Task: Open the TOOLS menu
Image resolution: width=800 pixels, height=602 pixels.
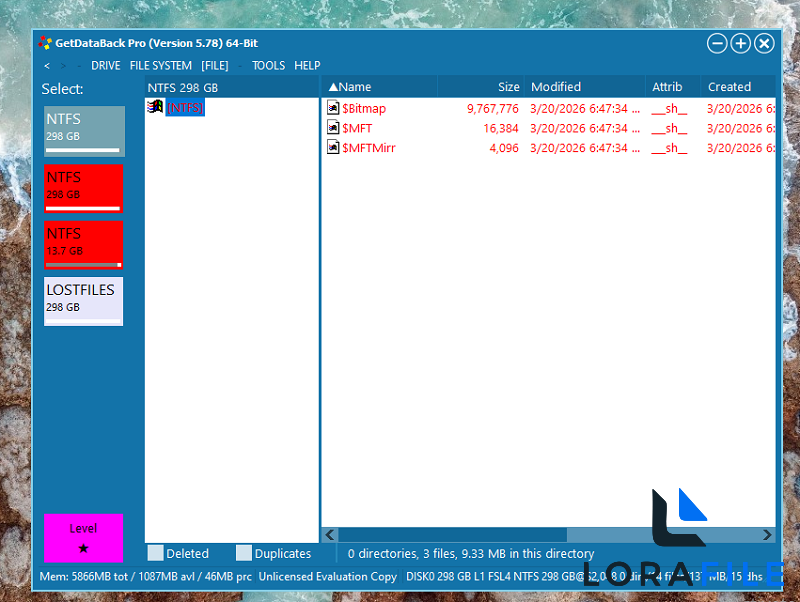Action: [268, 65]
